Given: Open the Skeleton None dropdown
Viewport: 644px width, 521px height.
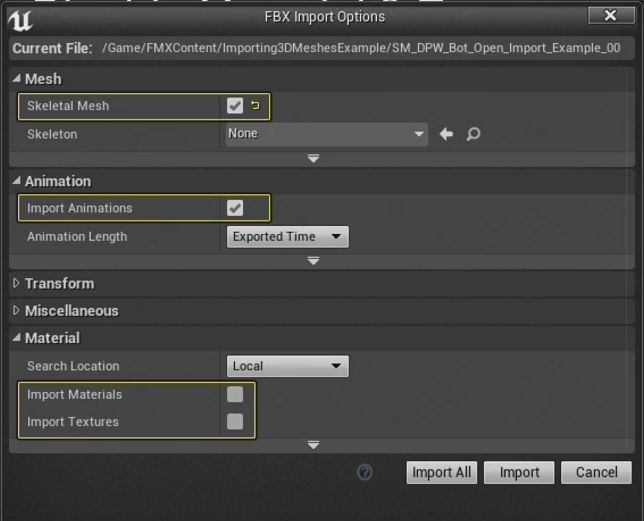Looking at the screenshot, I should click(327, 134).
